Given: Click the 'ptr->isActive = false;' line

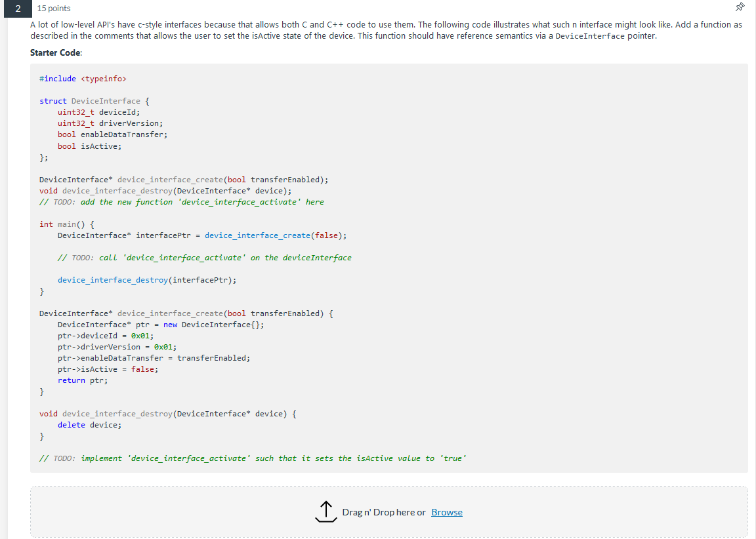Looking at the screenshot, I should [x=108, y=369].
